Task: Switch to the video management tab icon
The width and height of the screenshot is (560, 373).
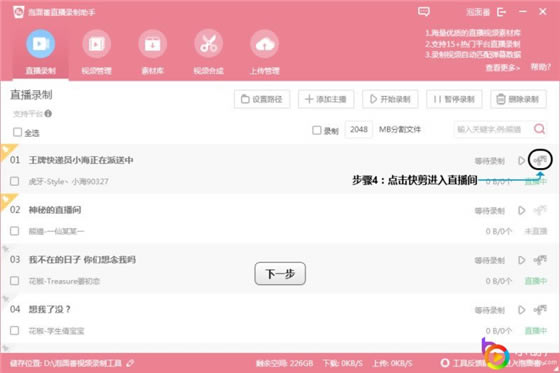Action: tap(96, 44)
